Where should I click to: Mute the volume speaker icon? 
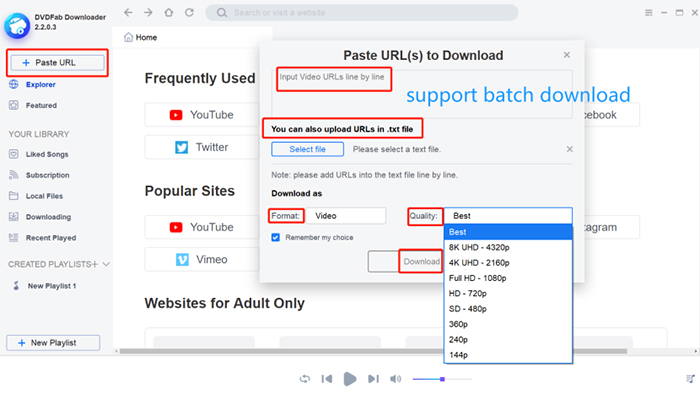point(396,379)
